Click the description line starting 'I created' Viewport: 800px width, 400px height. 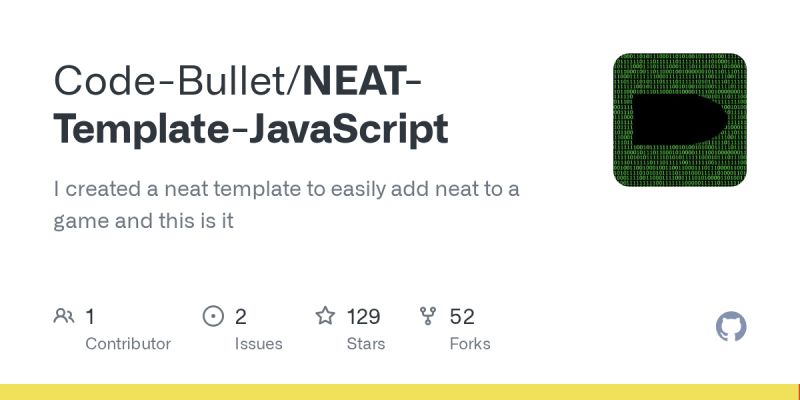(286, 189)
